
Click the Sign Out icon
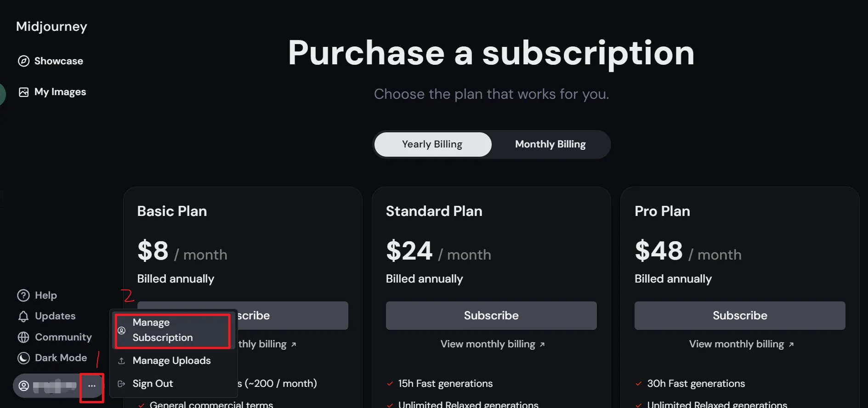(122, 384)
